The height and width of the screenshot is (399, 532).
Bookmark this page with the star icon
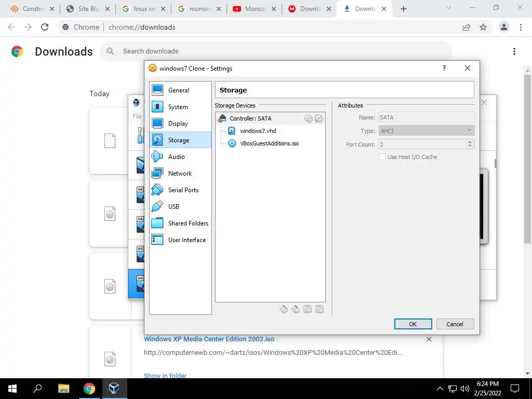pos(483,27)
